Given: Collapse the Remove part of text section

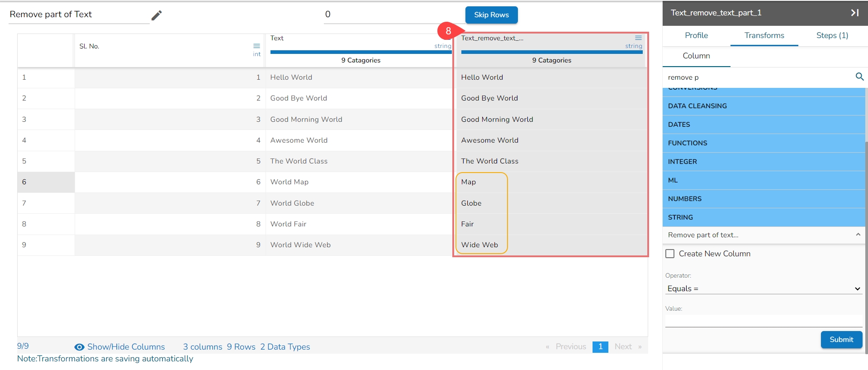Looking at the screenshot, I should point(858,235).
